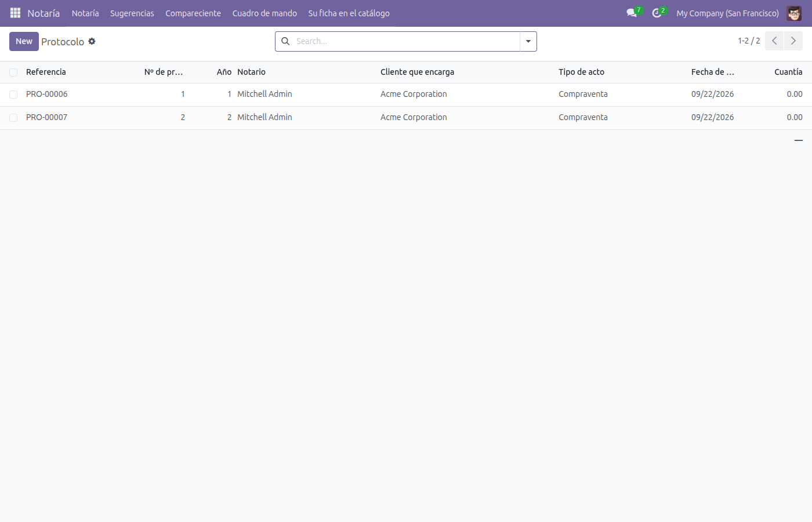Click the Notaría app brand title

(x=43, y=13)
